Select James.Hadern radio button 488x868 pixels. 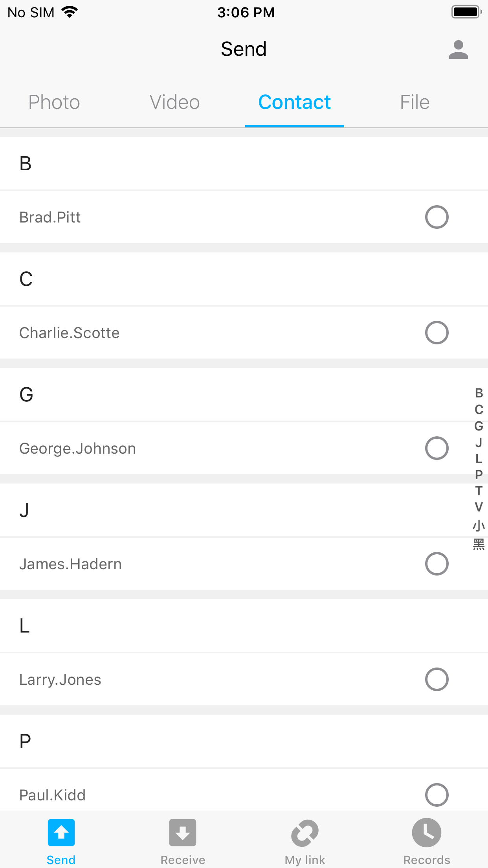coord(437,564)
